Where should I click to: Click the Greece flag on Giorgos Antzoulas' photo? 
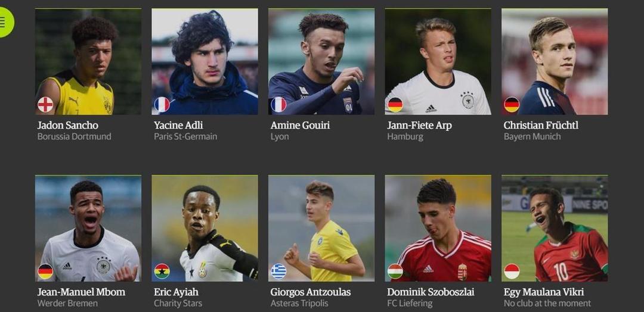[x=278, y=272]
